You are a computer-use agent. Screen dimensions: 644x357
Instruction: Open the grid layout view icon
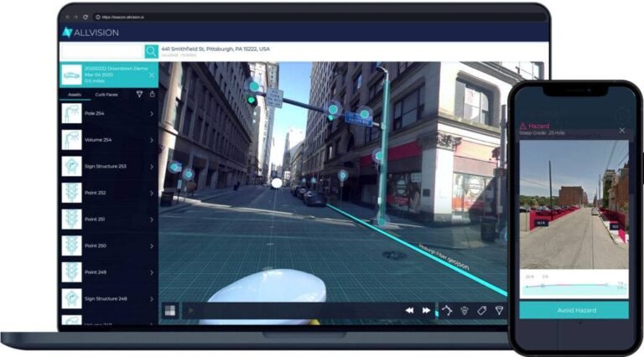point(169,311)
